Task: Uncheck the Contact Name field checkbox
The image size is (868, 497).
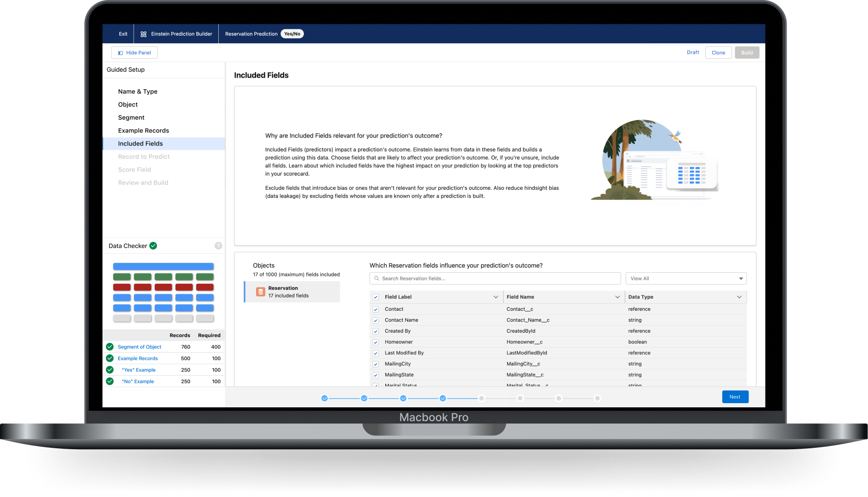Action: 376,320
